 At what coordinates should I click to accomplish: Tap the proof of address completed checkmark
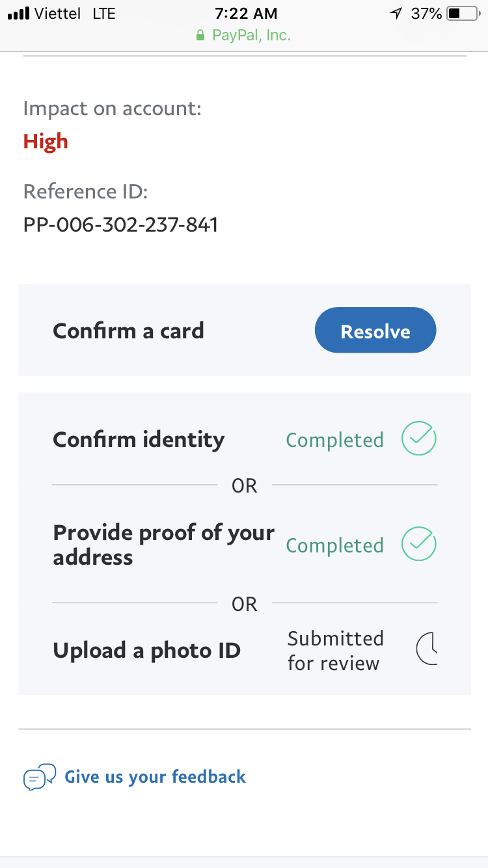(x=418, y=544)
